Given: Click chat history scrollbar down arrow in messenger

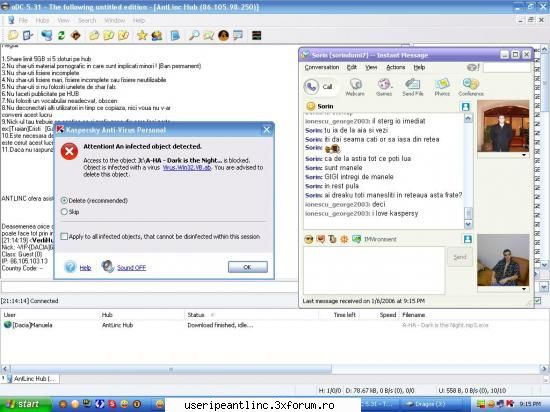Looking at the screenshot, I should (x=468, y=224).
